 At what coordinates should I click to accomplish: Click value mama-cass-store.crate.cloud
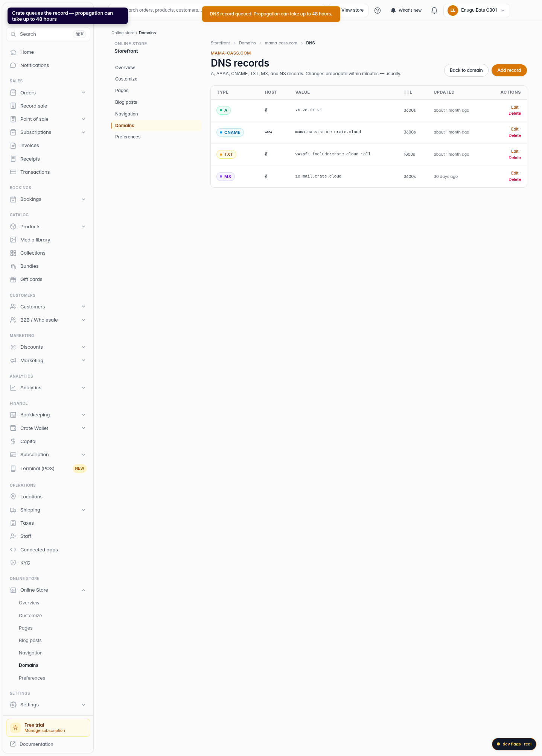(x=328, y=132)
